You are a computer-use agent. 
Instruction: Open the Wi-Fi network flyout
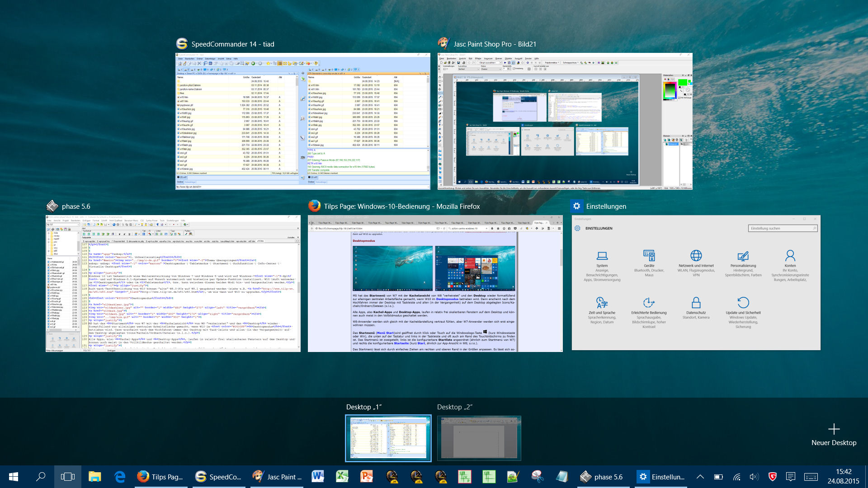[736, 477]
